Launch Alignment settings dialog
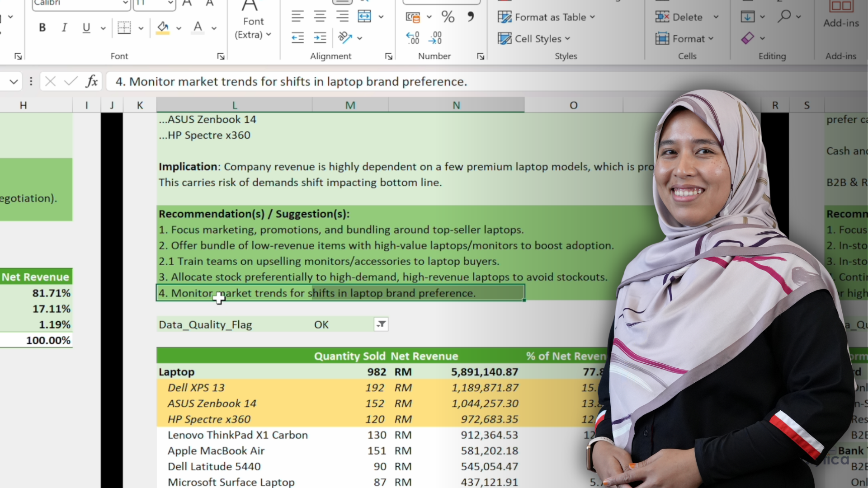Image resolution: width=868 pixels, height=488 pixels. pos(389,56)
